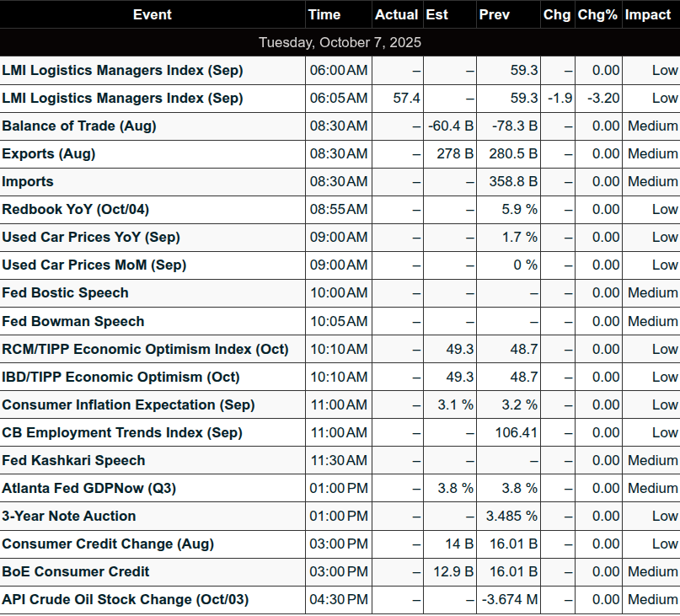Open RCM/TIPP Economic Optimism Index event
Viewport: 680px width, 616px height.
click(x=145, y=350)
